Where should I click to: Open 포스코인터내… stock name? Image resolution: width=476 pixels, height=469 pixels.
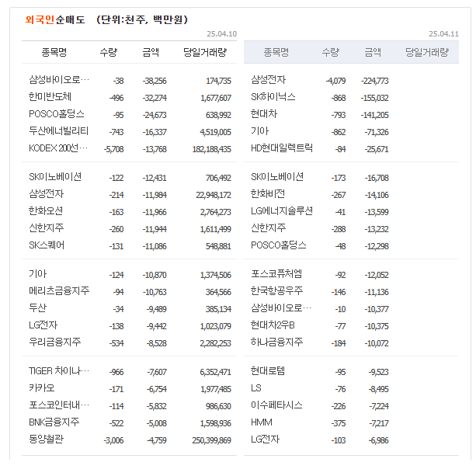pyautogui.click(x=59, y=405)
